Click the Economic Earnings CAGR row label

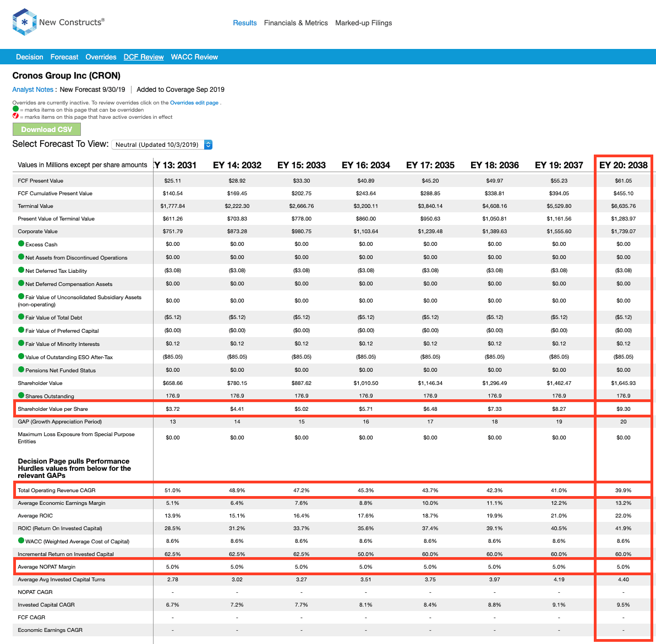coord(50,630)
